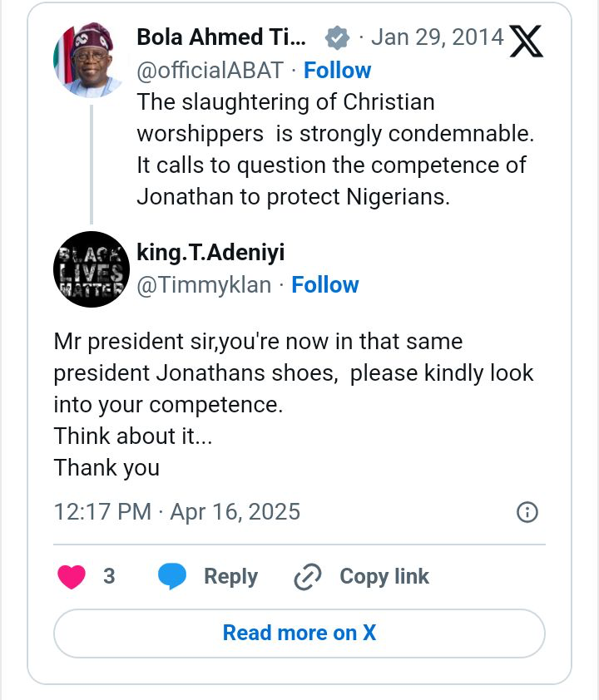The height and width of the screenshot is (700, 599).
Task: Open the info icon beside the timestamp
Action: coord(527,511)
